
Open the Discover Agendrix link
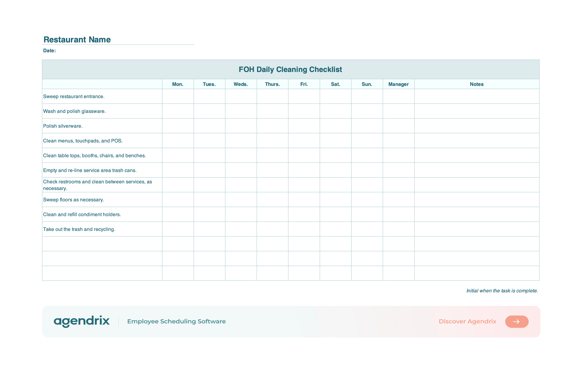467,322
